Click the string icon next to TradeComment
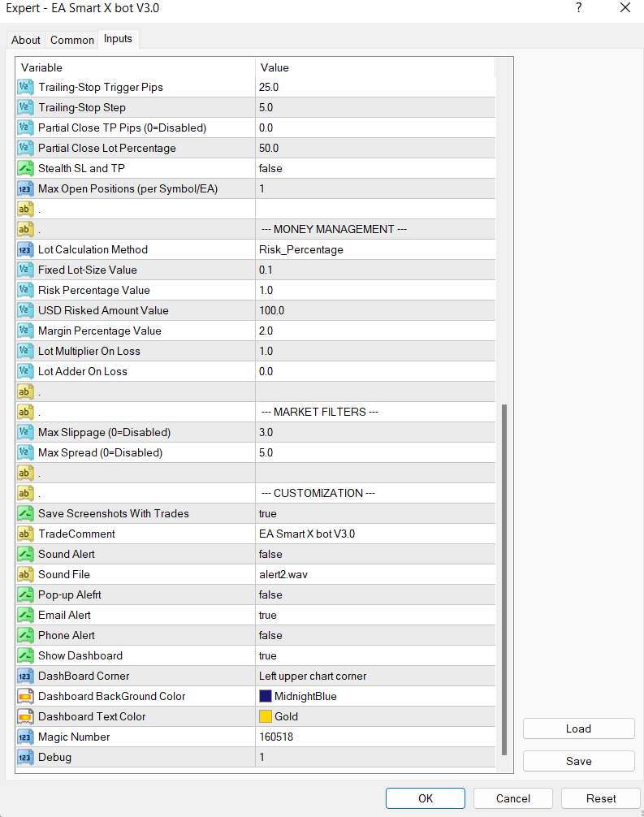The height and width of the screenshot is (817, 644). click(x=25, y=534)
